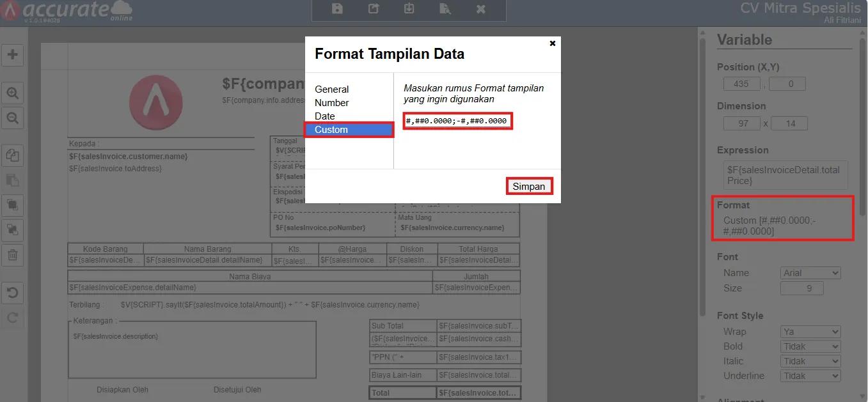Open the Font Name dropdown showing Arial
Screen dimensions: 868x402
point(810,273)
